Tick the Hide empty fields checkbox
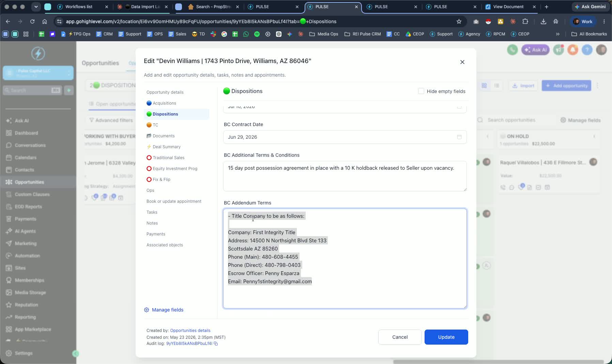The image size is (612, 364). [421, 91]
